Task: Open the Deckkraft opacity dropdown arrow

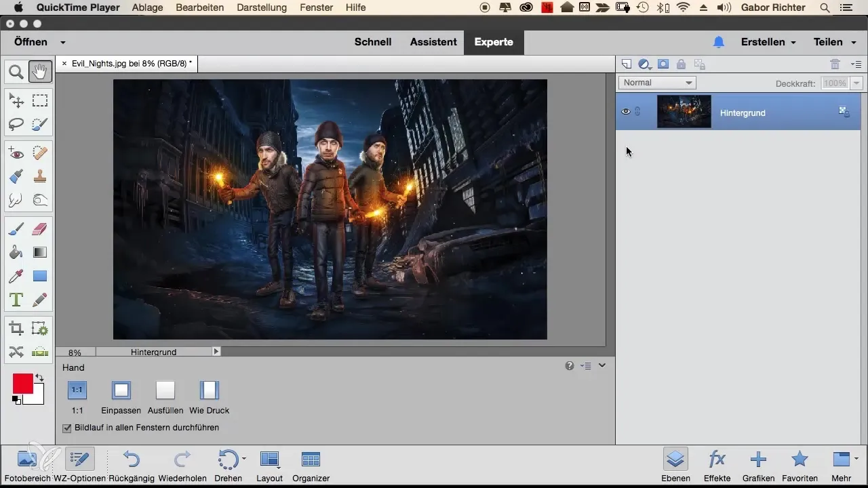Action: tap(856, 83)
